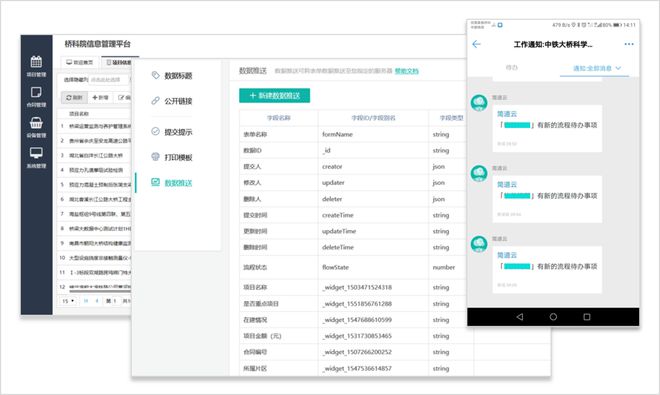Click the 新建数据推送 green button
Image resolution: width=660 pixels, height=395 pixels.
tap(274, 96)
